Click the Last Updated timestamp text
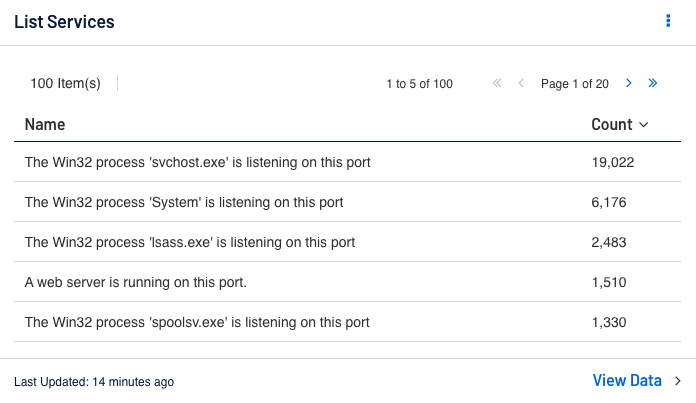The width and height of the screenshot is (696, 403). point(94,382)
